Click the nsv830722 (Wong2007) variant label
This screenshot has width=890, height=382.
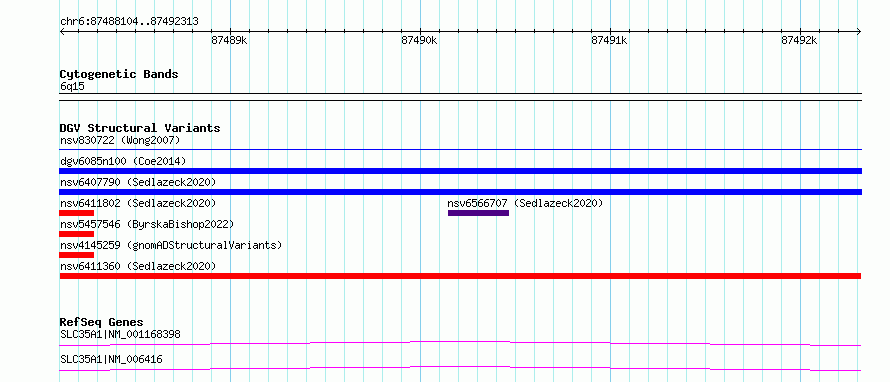[120, 140]
